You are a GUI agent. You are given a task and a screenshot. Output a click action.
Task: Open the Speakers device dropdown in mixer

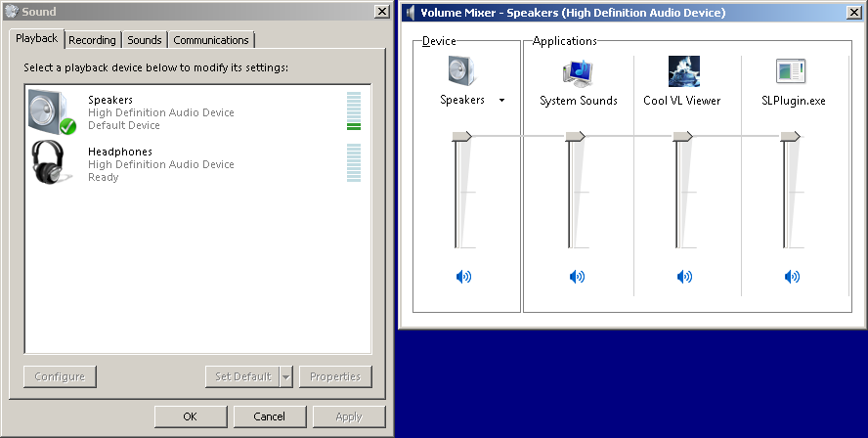501,100
